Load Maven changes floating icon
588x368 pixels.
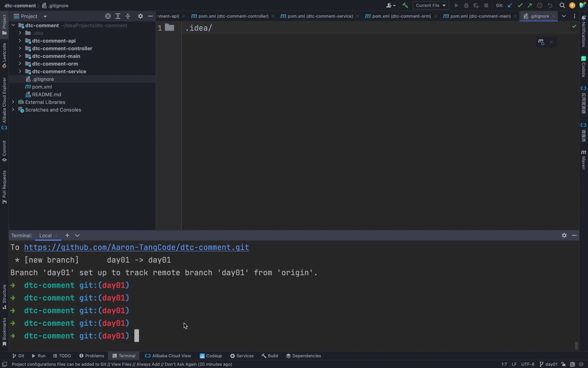541,42
